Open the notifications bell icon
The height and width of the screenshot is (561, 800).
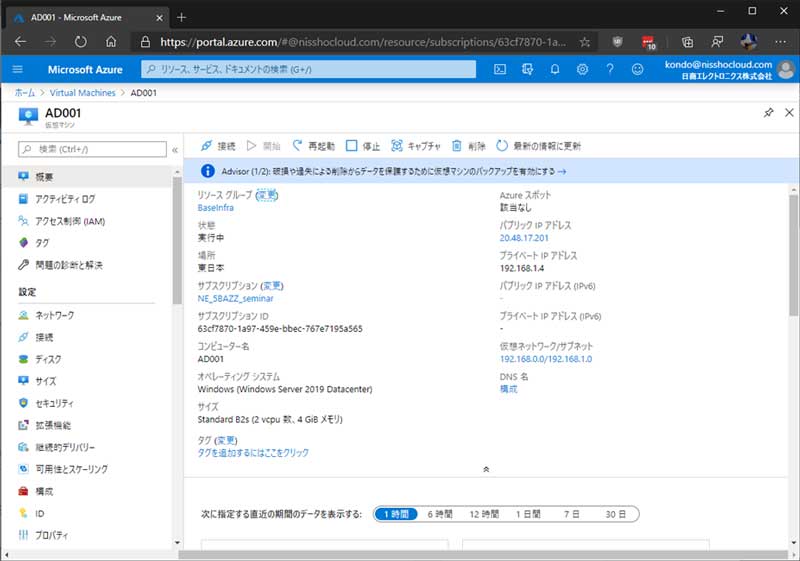pyautogui.click(x=555, y=69)
